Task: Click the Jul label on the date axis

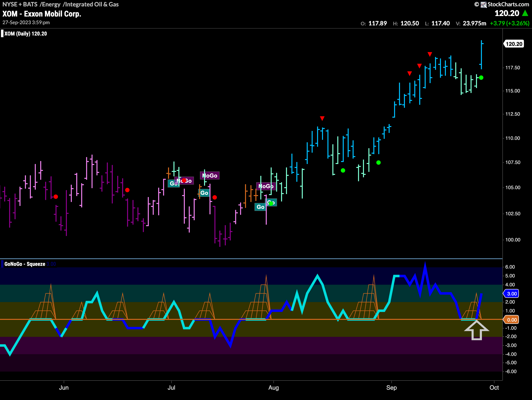Action: (x=171, y=387)
